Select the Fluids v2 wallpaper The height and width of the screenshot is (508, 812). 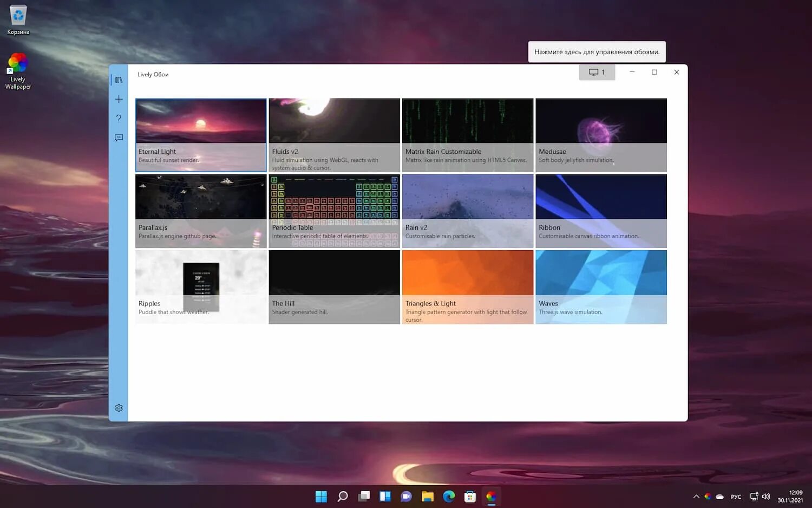pyautogui.click(x=334, y=135)
